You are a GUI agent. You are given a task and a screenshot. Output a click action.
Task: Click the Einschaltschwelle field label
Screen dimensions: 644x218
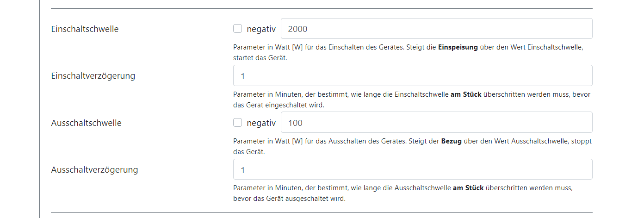[x=85, y=29]
